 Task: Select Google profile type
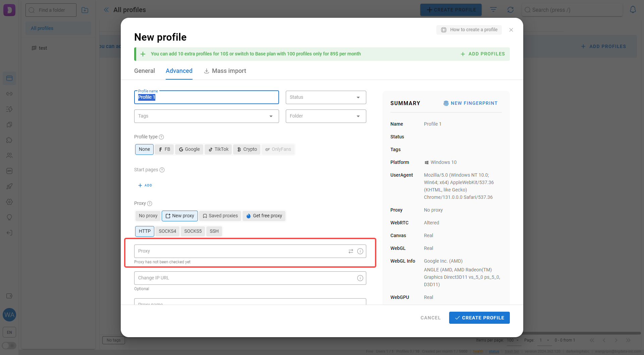point(189,149)
